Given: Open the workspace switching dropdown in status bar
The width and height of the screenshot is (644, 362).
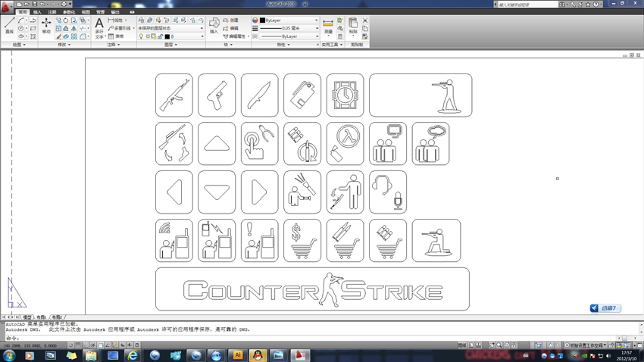Looking at the screenshot, I should (x=586, y=345).
